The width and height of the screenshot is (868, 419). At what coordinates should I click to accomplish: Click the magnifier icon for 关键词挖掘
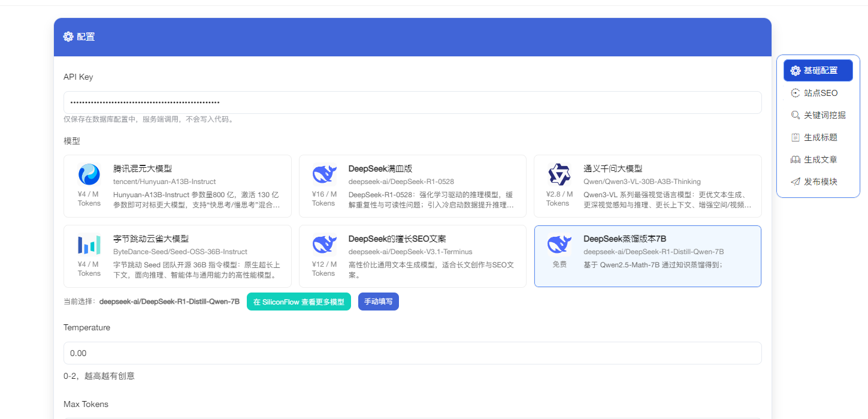(x=796, y=115)
